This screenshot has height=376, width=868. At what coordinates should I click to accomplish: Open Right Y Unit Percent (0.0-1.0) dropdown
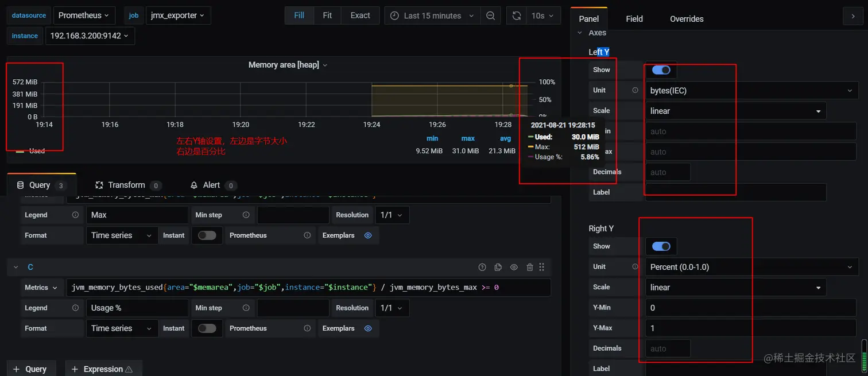[751, 266]
